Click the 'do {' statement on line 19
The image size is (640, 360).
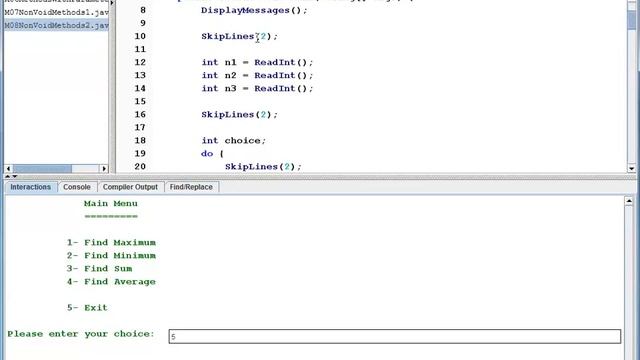212,154
